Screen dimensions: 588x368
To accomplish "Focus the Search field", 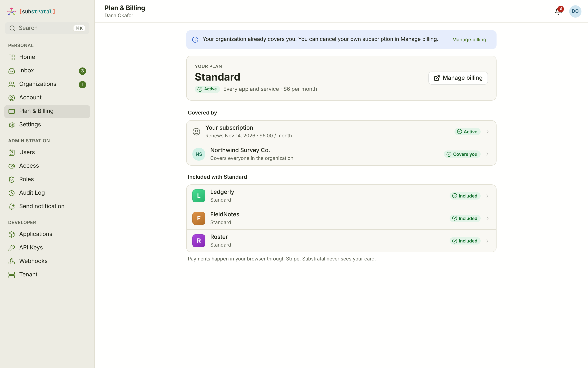I will (47, 28).
